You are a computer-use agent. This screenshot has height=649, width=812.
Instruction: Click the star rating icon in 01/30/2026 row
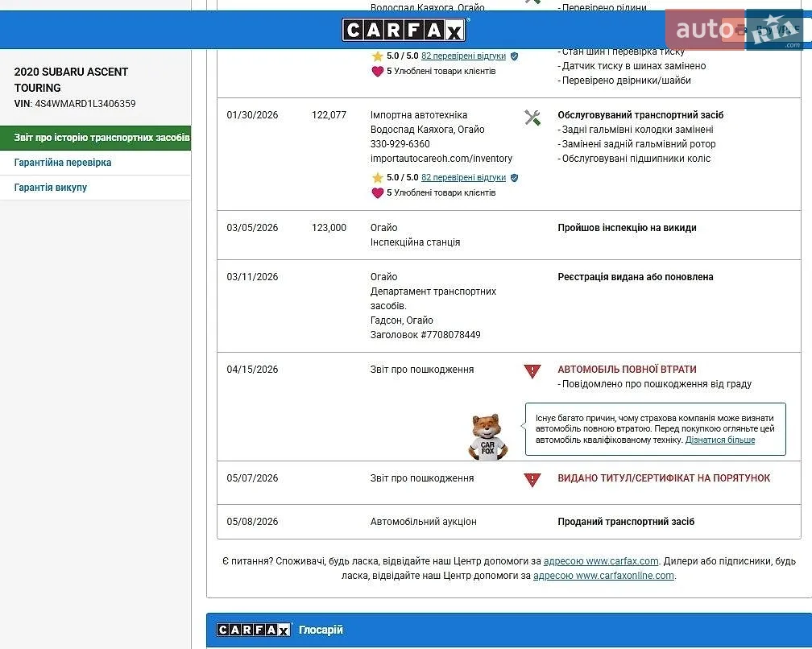pos(378,177)
